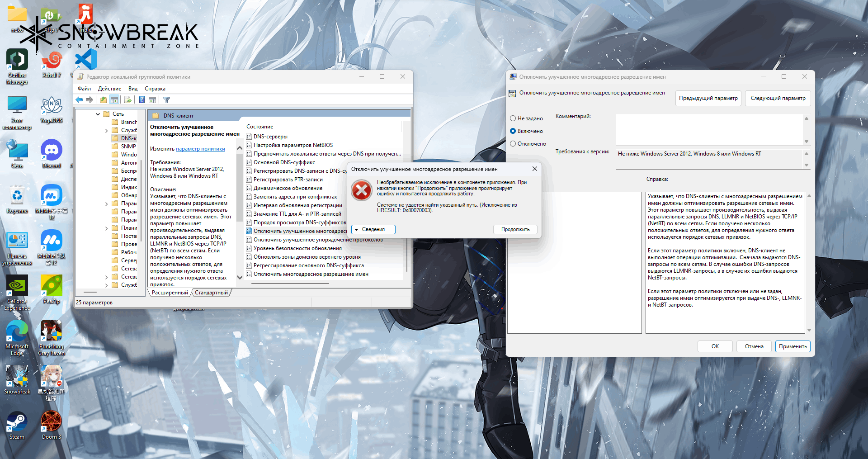Switch to the Стандартный tab
This screenshot has height=459, width=868.
coord(212,293)
